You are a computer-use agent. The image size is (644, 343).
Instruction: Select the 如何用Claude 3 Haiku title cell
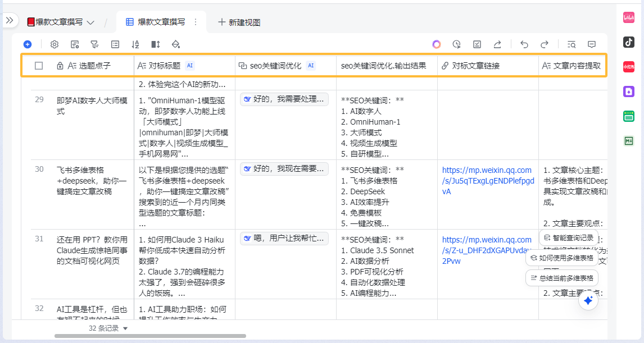[x=184, y=264]
